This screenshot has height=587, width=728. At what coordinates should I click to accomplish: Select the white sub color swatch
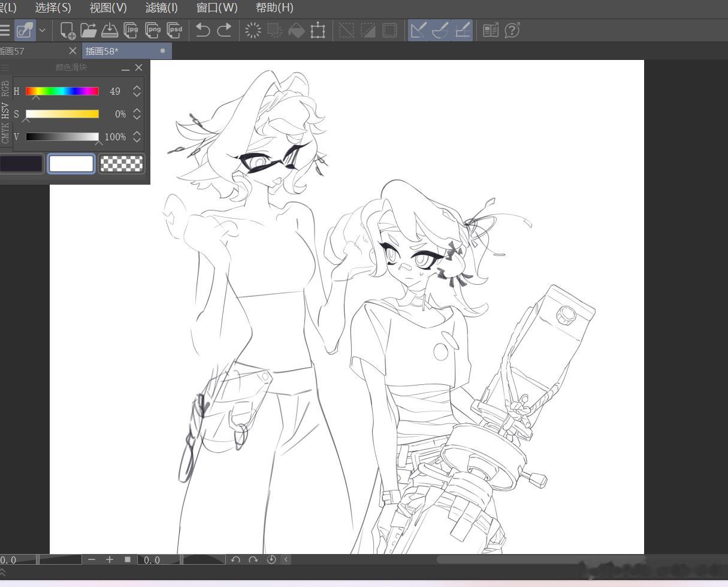pos(71,164)
